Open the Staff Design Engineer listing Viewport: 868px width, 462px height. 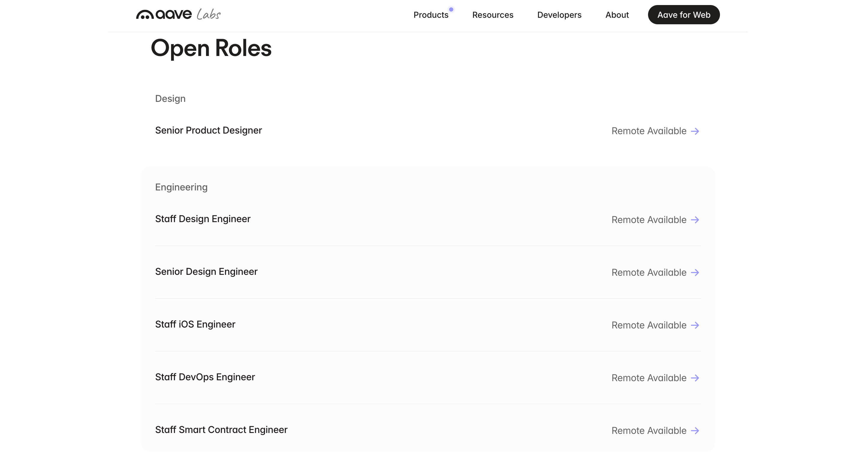pos(202,219)
